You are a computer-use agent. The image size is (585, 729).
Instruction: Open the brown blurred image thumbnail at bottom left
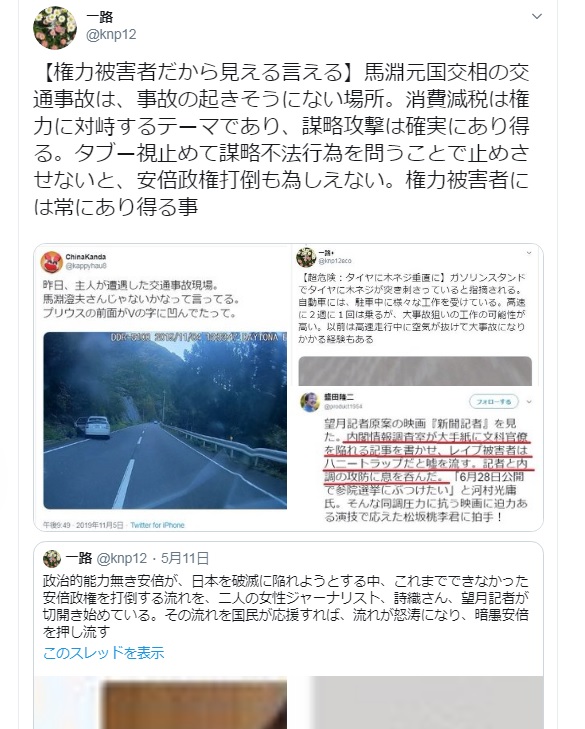pos(160,702)
